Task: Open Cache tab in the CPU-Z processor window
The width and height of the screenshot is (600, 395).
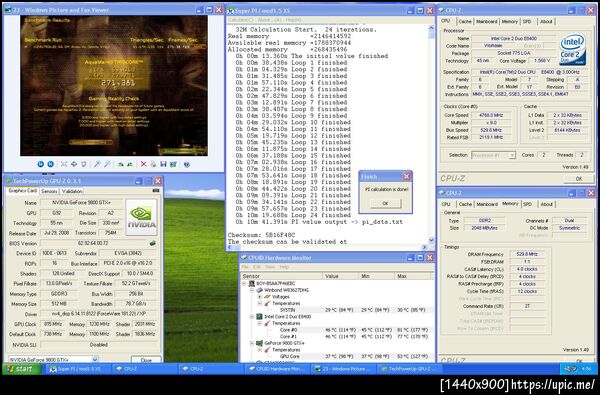Action: (x=465, y=21)
